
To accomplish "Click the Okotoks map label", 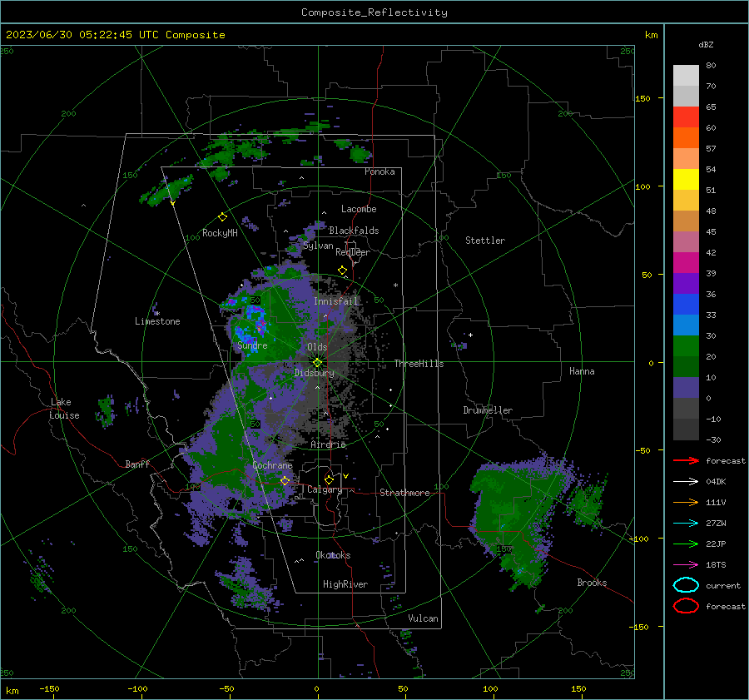I will click(x=333, y=555).
